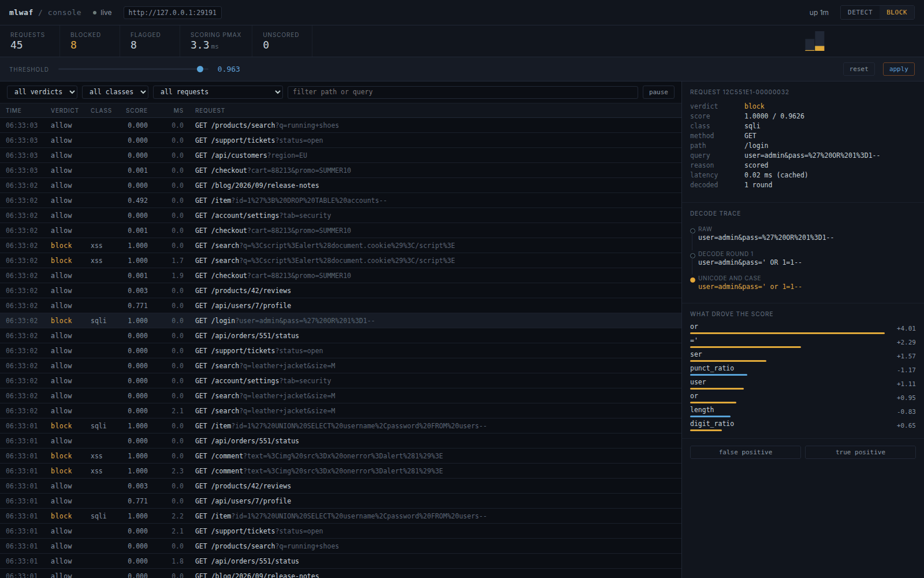The image size is (924, 578).
Task: Click the score 0.771 in 06:33:02 profile row
Action: [137, 306]
